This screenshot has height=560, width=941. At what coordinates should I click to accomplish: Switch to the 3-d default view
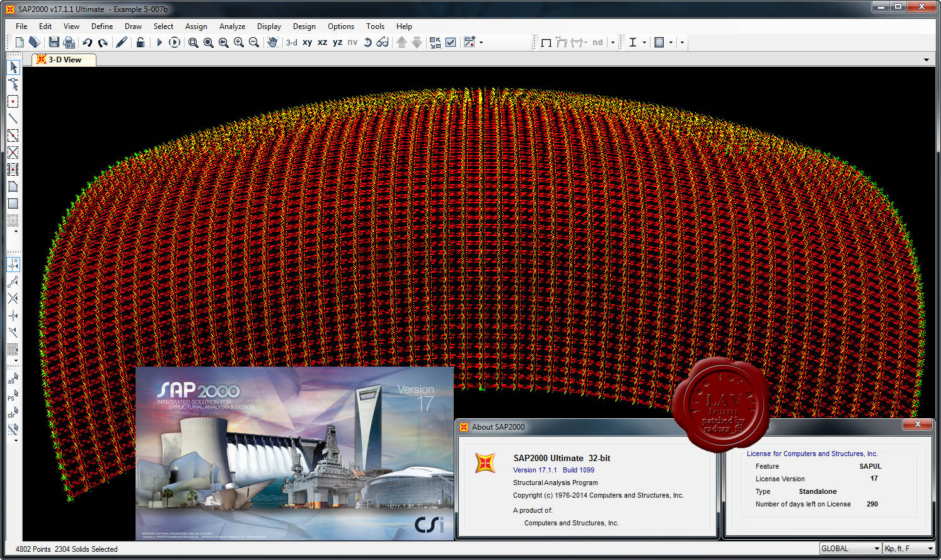(292, 42)
